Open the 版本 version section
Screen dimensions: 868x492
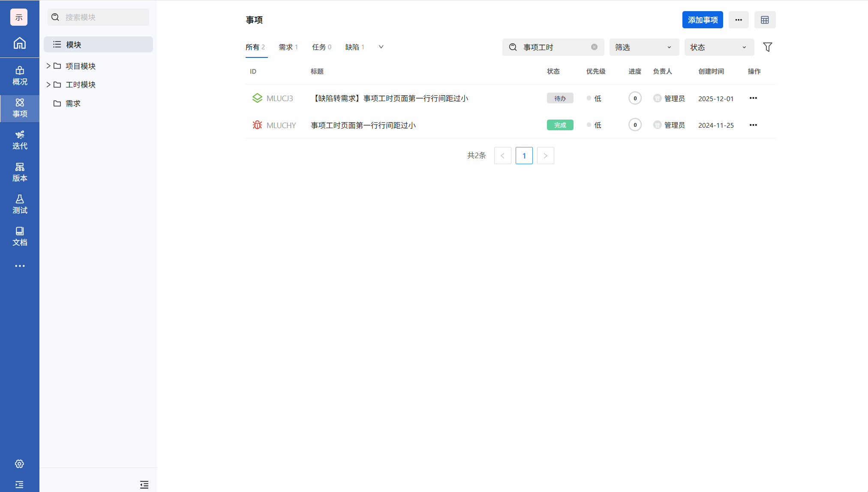[20, 172]
